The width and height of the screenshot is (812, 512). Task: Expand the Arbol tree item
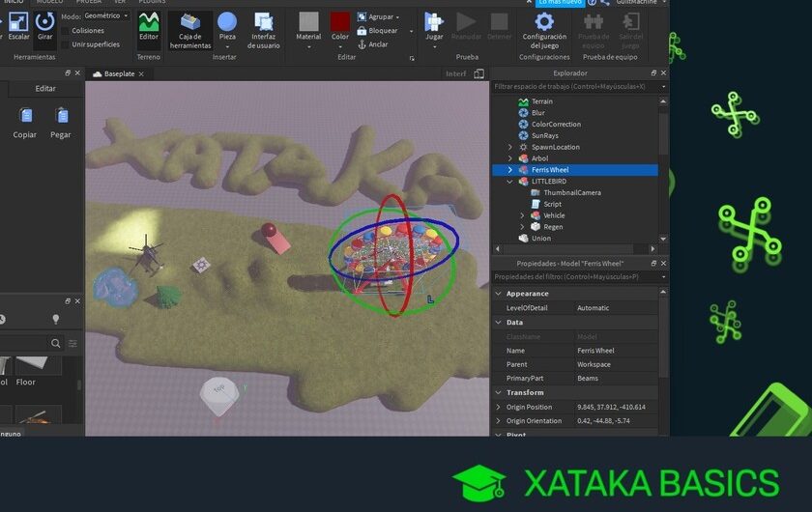(510, 158)
